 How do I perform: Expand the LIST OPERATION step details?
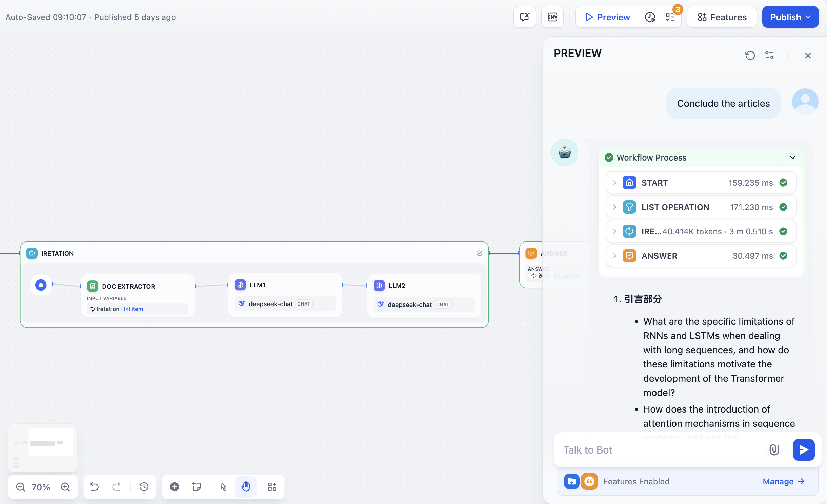614,207
